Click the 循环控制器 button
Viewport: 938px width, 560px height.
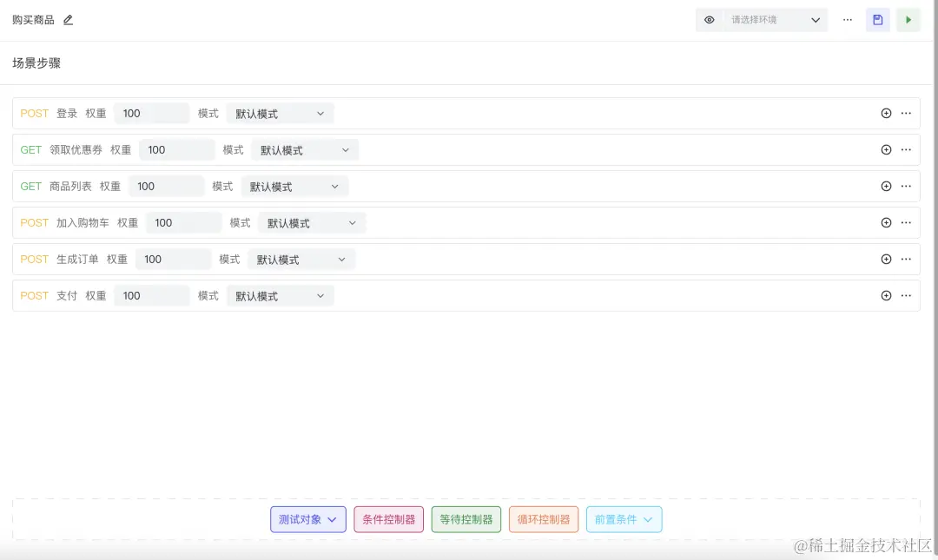tap(543, 519)
